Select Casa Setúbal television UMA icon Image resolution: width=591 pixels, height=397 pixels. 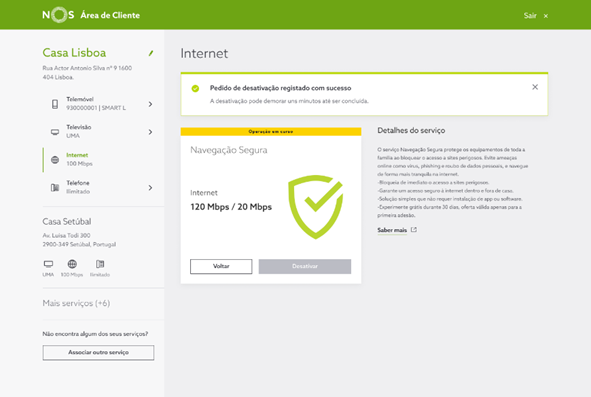coord(48,264)
